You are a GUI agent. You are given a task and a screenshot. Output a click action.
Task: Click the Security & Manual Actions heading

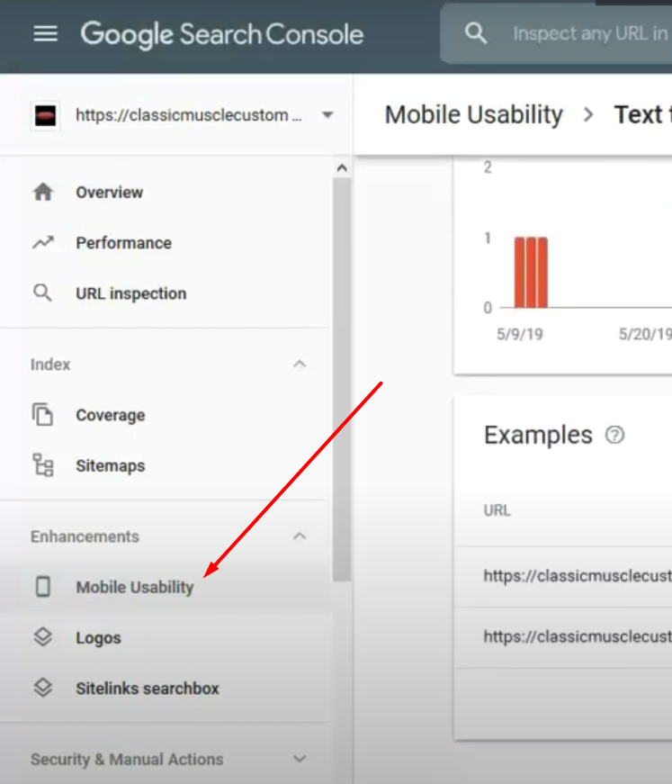(127, 759)
